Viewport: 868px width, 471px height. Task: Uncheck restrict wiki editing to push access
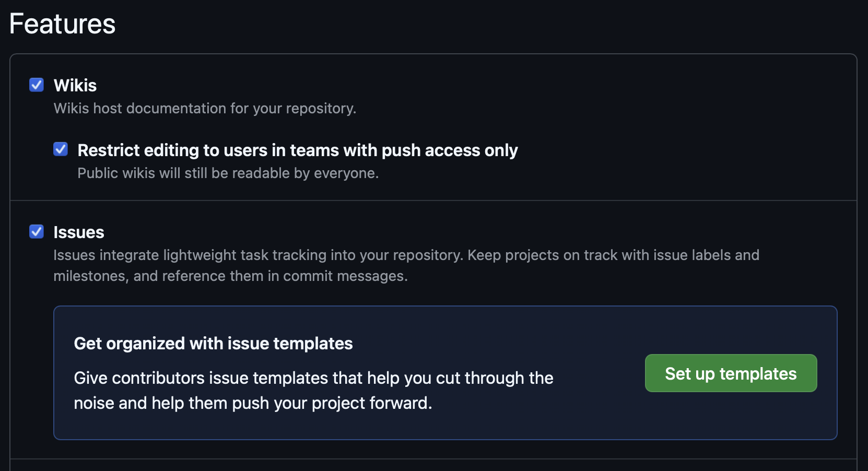[61, 149]
